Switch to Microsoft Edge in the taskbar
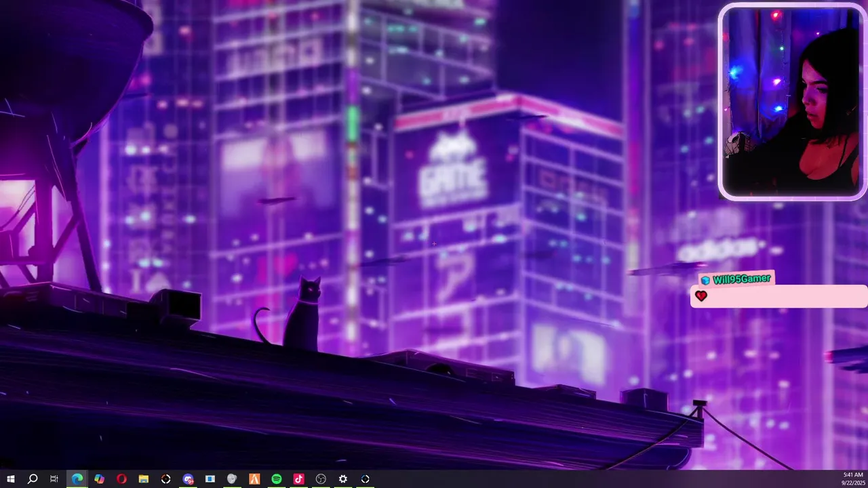This screenshot has height=488, width=868. 77,479
